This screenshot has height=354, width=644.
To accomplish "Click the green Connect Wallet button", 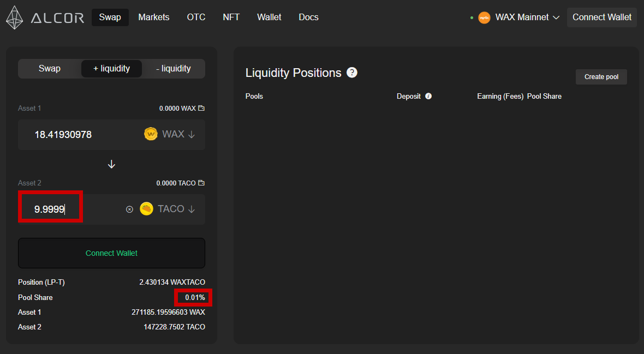I will click(x=111, y=253).
